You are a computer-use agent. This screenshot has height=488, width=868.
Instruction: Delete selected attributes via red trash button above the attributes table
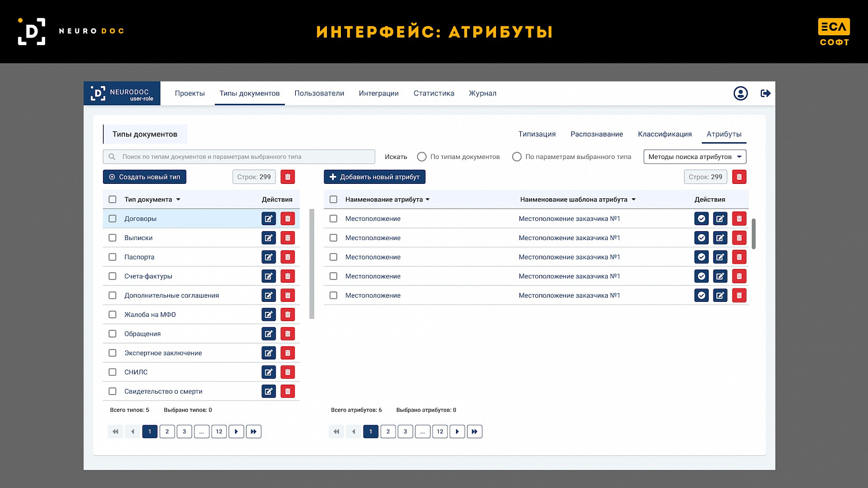739,177
